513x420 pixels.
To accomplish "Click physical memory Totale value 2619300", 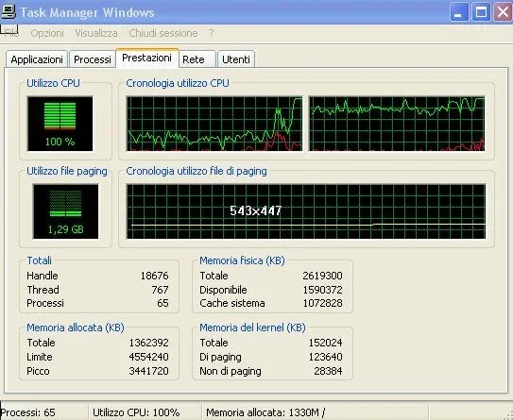I will (322, 276).
